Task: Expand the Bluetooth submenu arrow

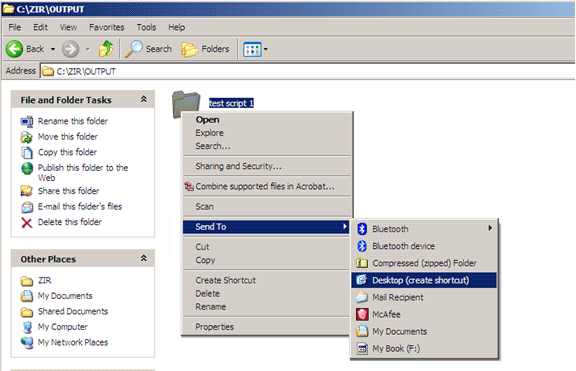Action: [x=490, y=228]
